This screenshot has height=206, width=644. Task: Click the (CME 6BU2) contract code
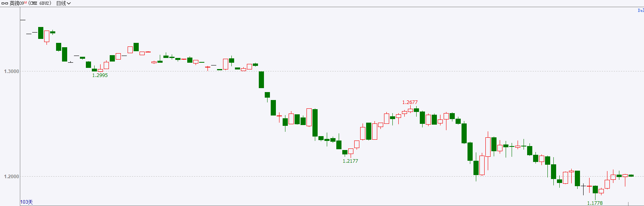pyautogui.click(x=40, y=3)
